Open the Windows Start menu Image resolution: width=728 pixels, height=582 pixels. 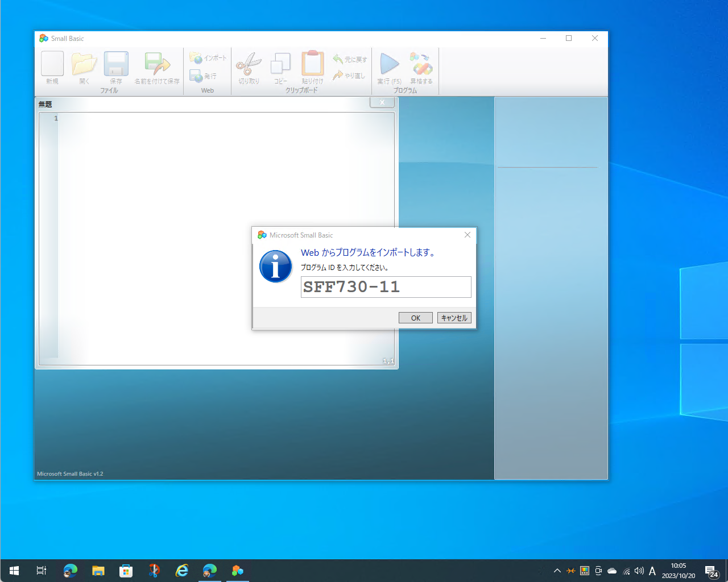pos(14,571)
